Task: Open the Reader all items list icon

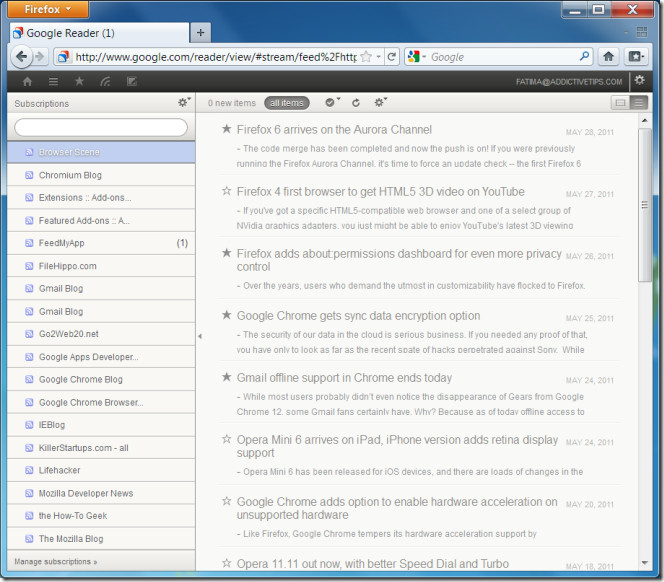Action: (53, 81)
